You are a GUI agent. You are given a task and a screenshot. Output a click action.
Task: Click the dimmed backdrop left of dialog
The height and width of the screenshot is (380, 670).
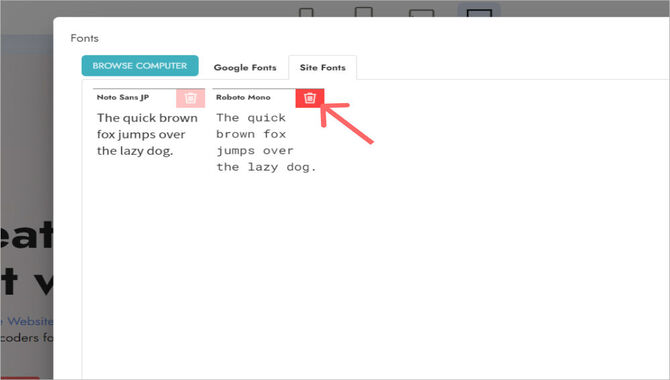click(26, 128)
